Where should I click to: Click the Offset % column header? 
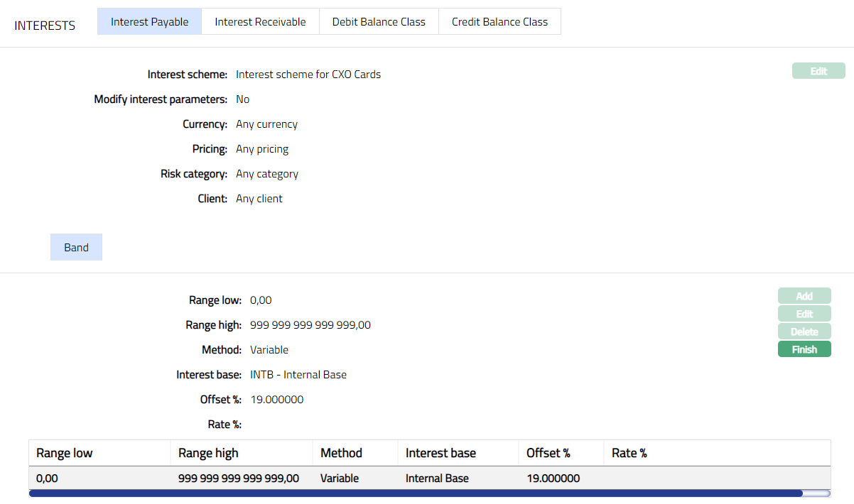pos(548,453)
